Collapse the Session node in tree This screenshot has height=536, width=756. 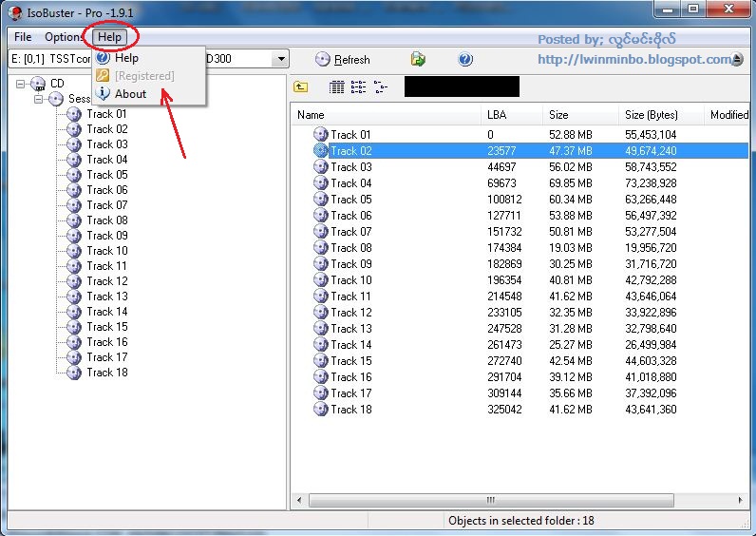[x=39, y=99]
